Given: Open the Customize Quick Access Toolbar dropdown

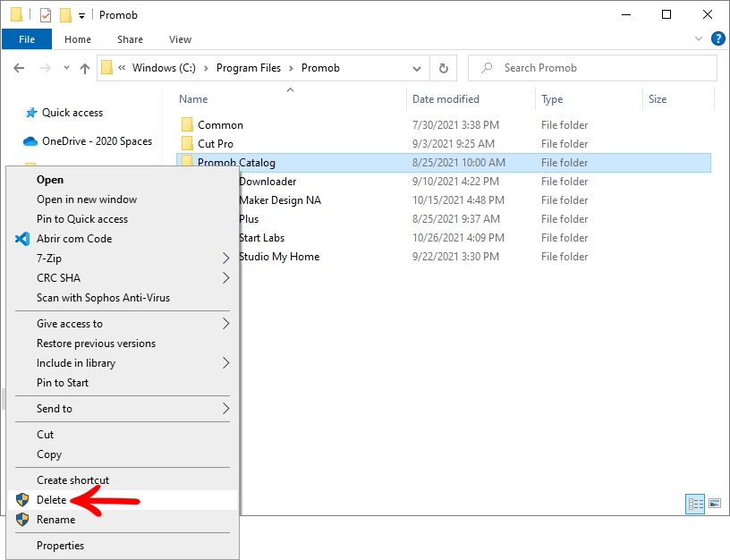Looking at the screenshot, I should click(x=81, y=16).
